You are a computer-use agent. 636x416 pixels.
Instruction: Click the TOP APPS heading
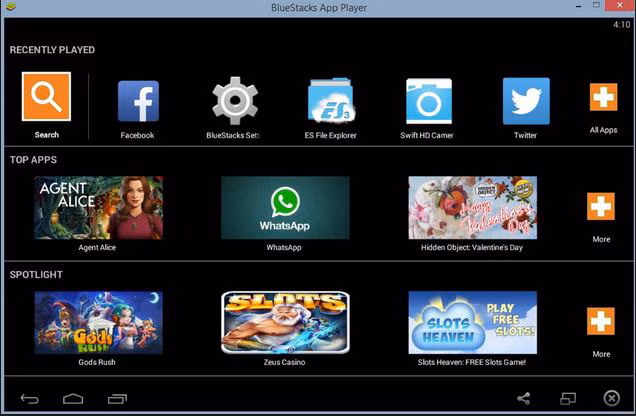pyautogui.click(x=33, y=160)
